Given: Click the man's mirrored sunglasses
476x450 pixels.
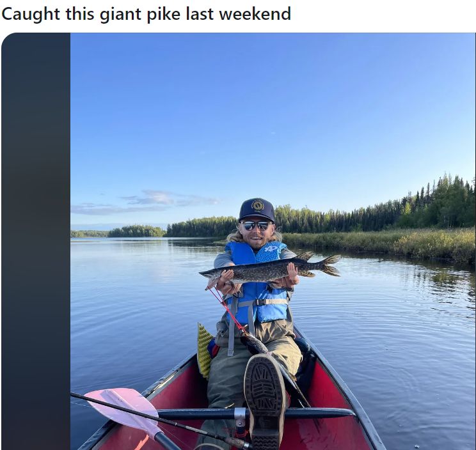Looking at the screenshot, I should pos(257,225).
